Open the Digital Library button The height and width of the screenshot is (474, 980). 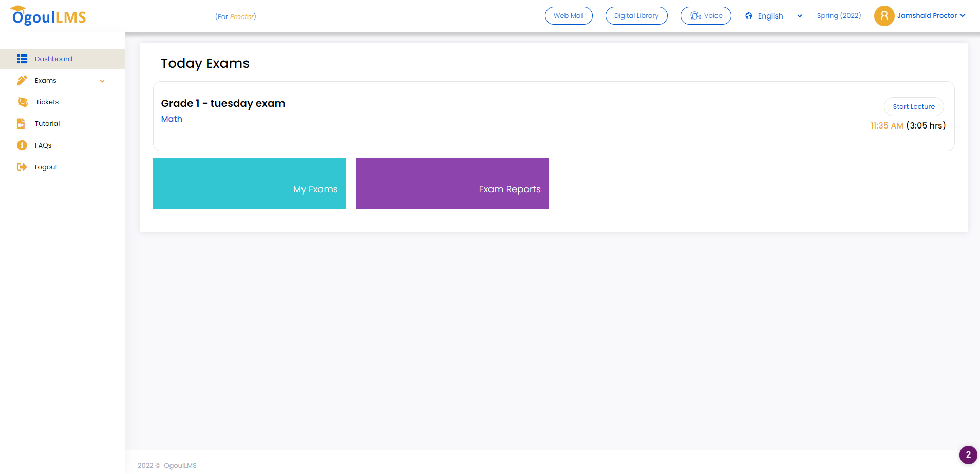click(x=636, y=16)
